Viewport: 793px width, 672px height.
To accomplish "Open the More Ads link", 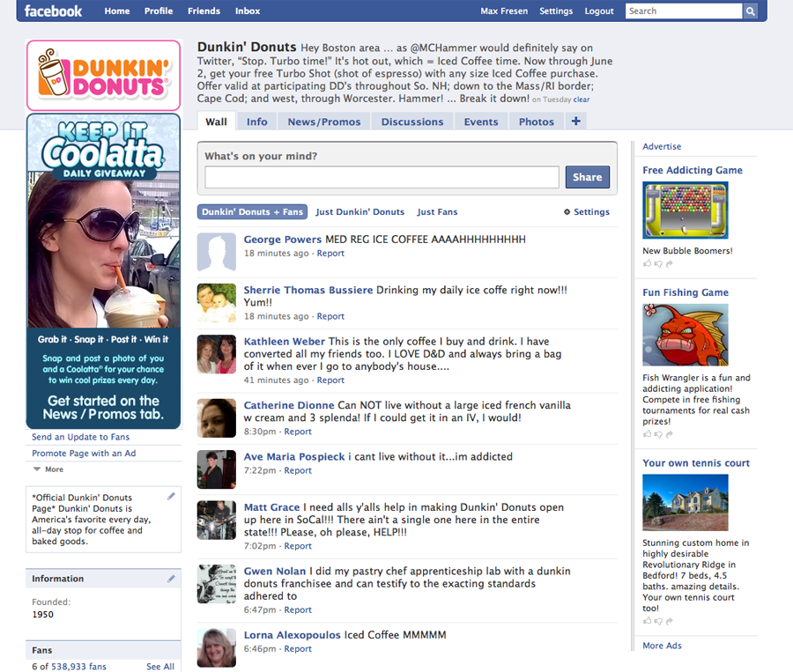I will click(662, 646).
